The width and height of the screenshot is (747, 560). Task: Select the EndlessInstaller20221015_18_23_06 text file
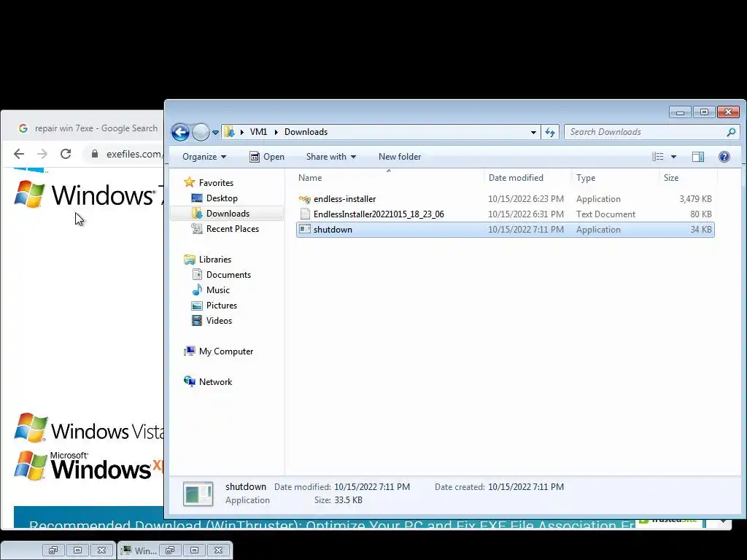pos(505,214)
